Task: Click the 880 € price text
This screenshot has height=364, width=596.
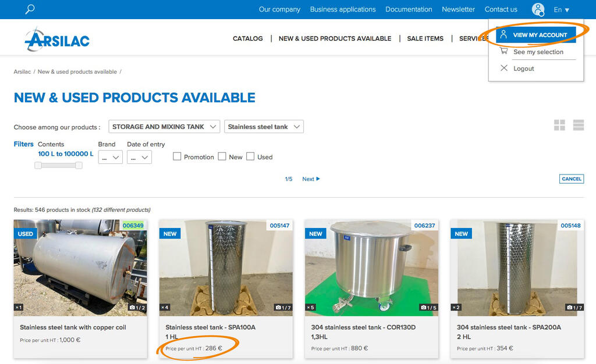Action: click(360, 348)
